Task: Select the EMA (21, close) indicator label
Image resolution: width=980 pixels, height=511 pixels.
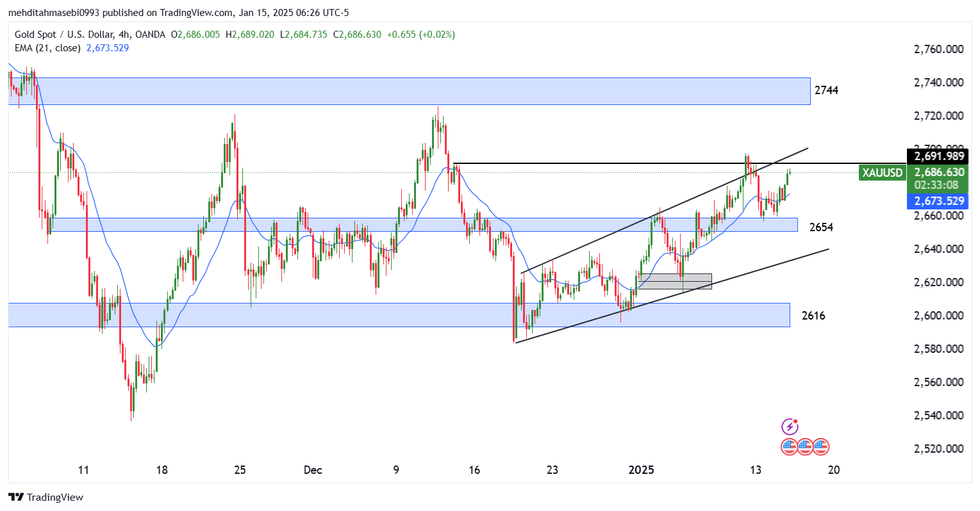Action: (47, 48)
